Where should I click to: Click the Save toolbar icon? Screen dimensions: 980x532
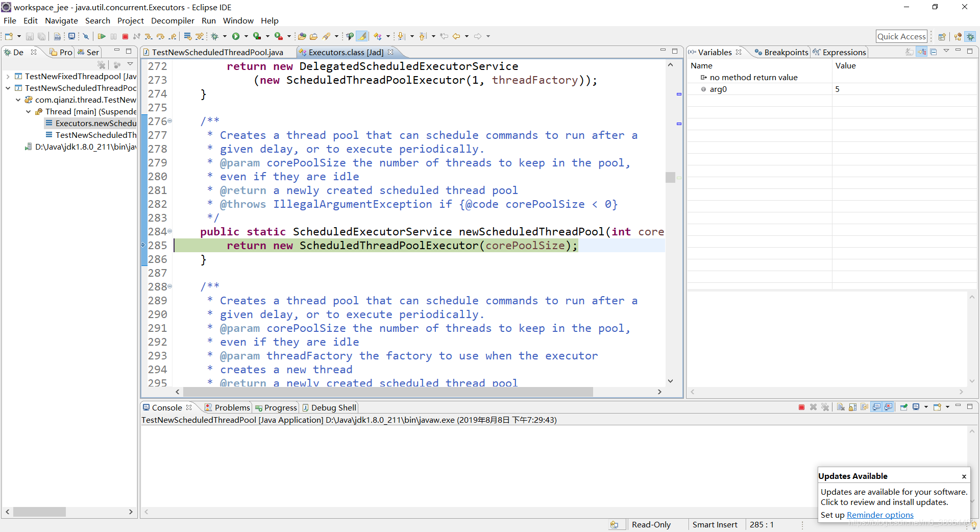coord(29,36)
